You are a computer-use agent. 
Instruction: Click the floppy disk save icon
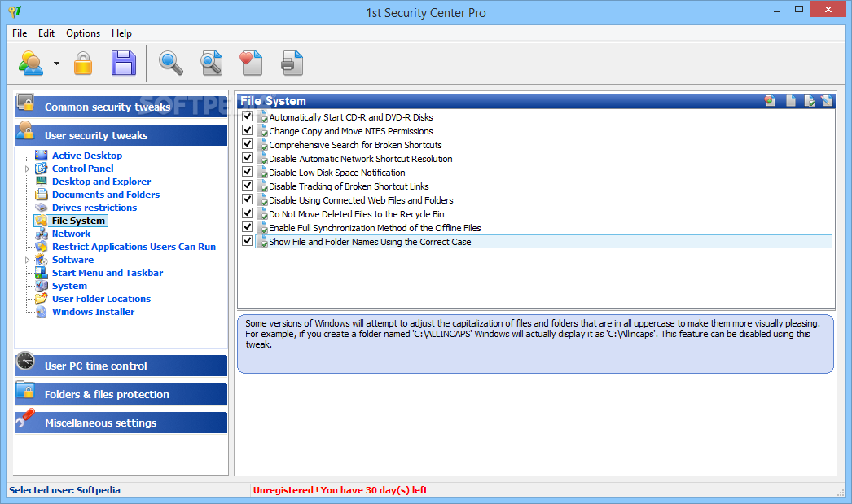(x=124, y=63)
